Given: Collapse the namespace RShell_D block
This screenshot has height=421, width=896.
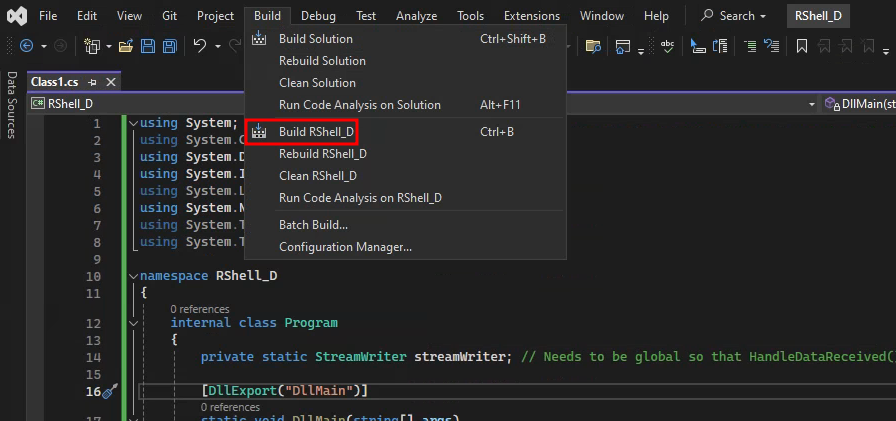Looking at the screenshot, I should pyautogui.click(x=133, y=276).
